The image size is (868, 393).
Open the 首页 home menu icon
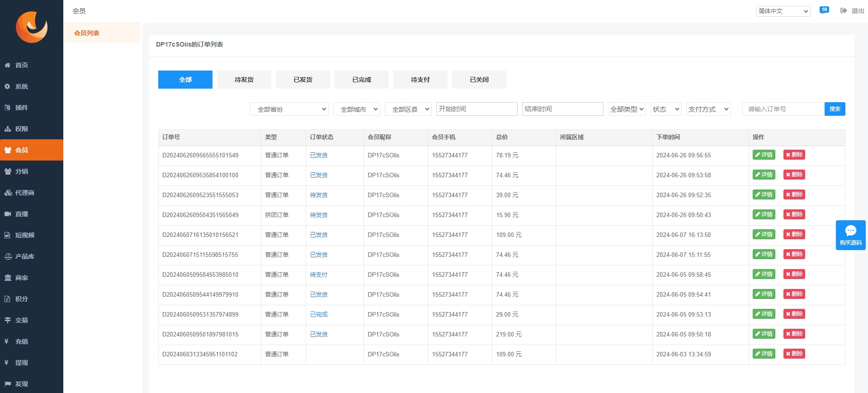click(x=8, y=65)
